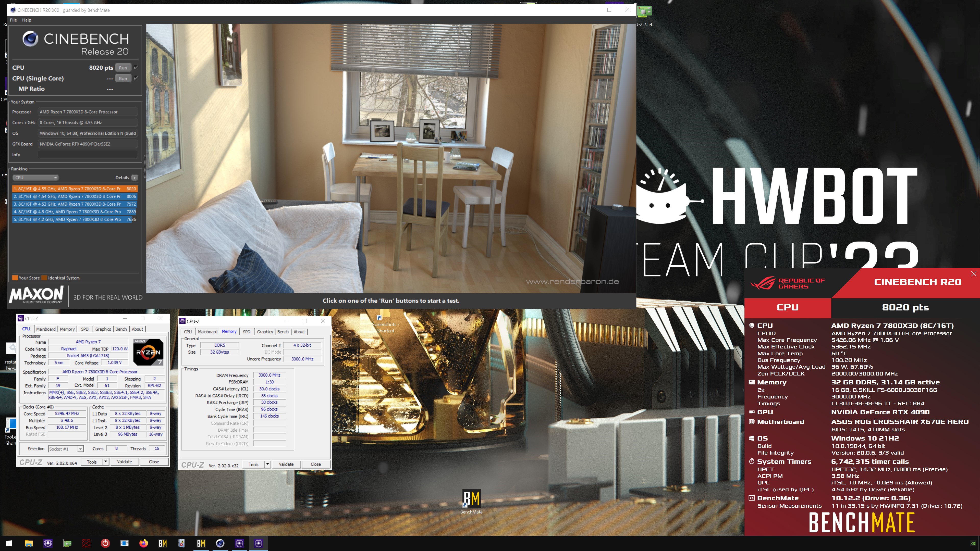The height and width of the screenshot is (551, 980).
Task: Open Bench tab in the Memory CPU-Z window
Action: click(283, 332)
